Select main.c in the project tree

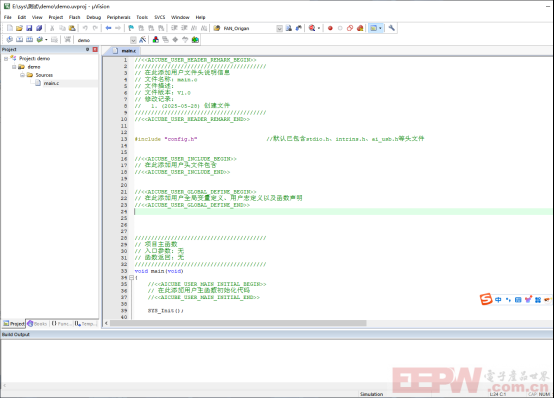click(x=51, y=83)
